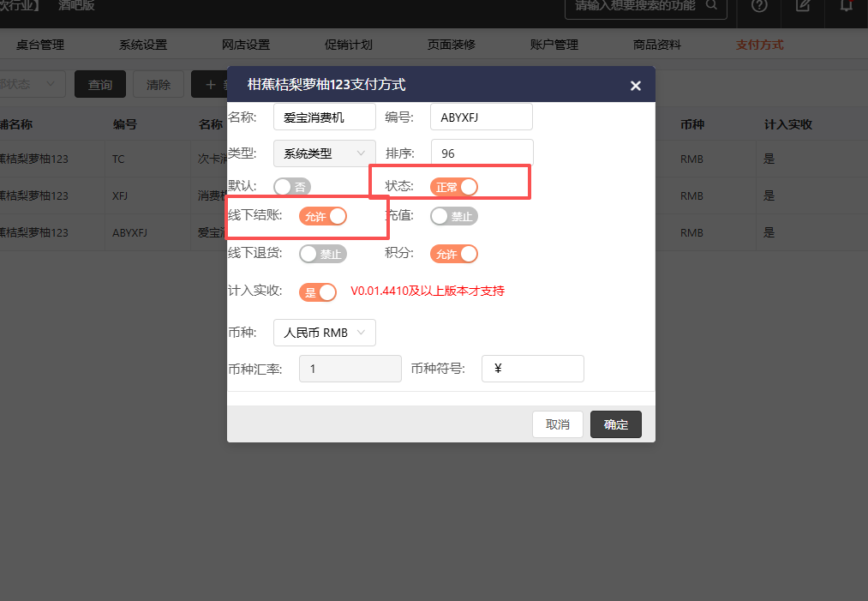Viewport: 868px width, 601px height.
Task: Enable the 充值 switch
Action: coord(453,216)
